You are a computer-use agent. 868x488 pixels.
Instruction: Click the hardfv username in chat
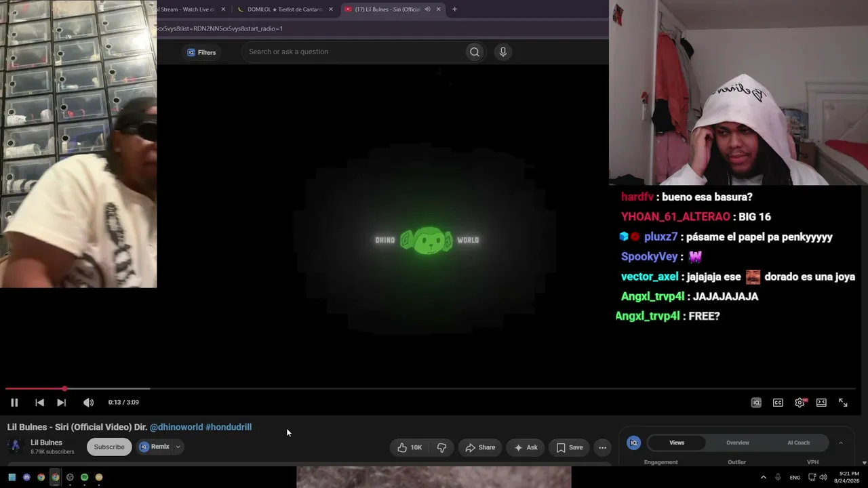coord(637,197)
